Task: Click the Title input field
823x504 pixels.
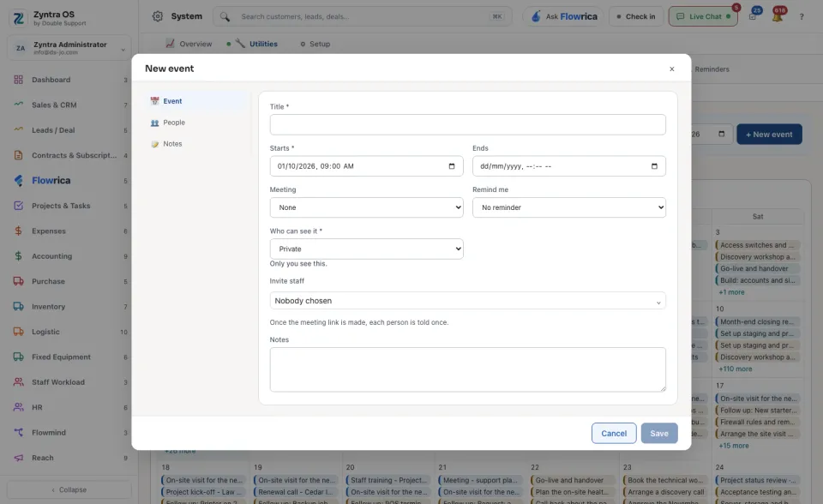Action: [468, 124]
